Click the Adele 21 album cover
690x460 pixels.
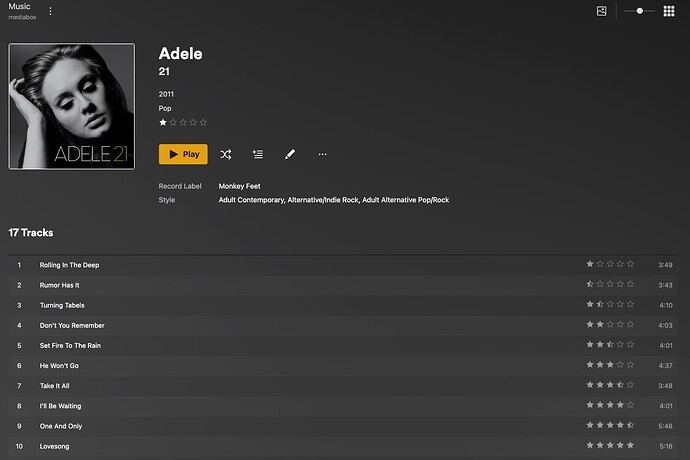click(71, 106)
